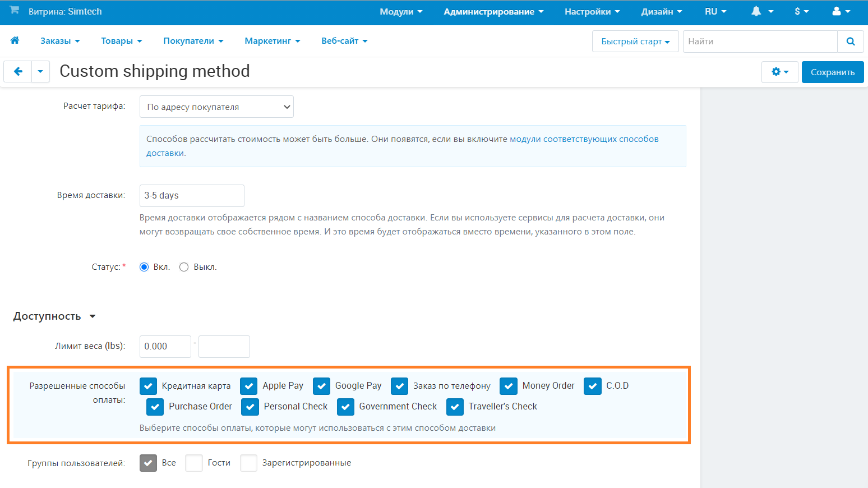Open the user account profile menu
Viewport: 868px width, 488px height.
tap(841, 11)
